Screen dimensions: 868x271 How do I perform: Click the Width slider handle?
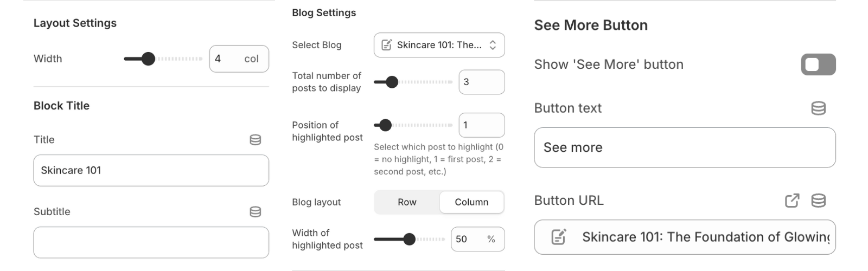coord(148,59)
